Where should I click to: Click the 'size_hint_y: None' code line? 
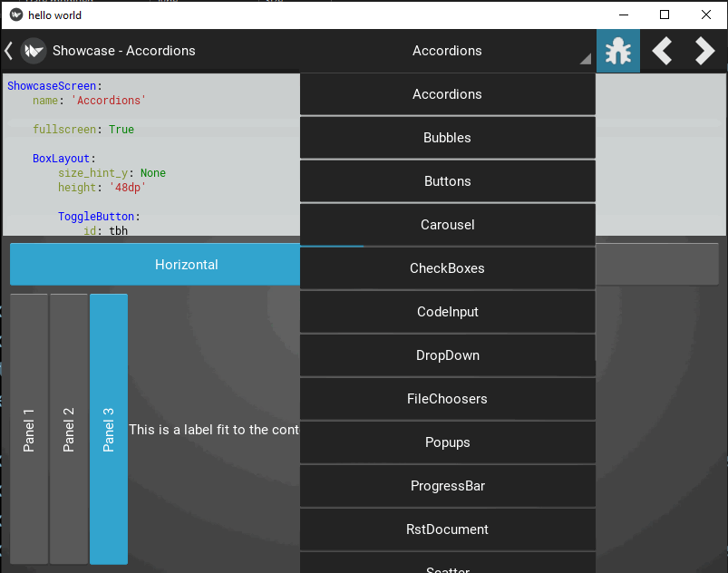pos(112,173)
